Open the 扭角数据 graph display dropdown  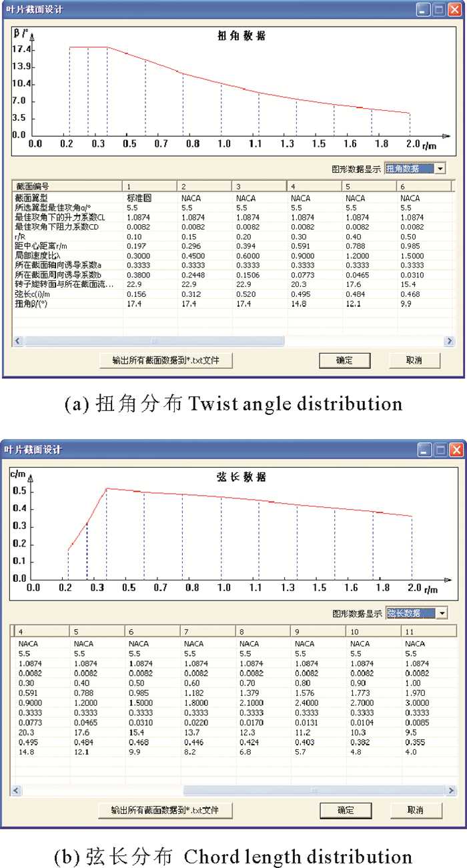coord(440,169)
